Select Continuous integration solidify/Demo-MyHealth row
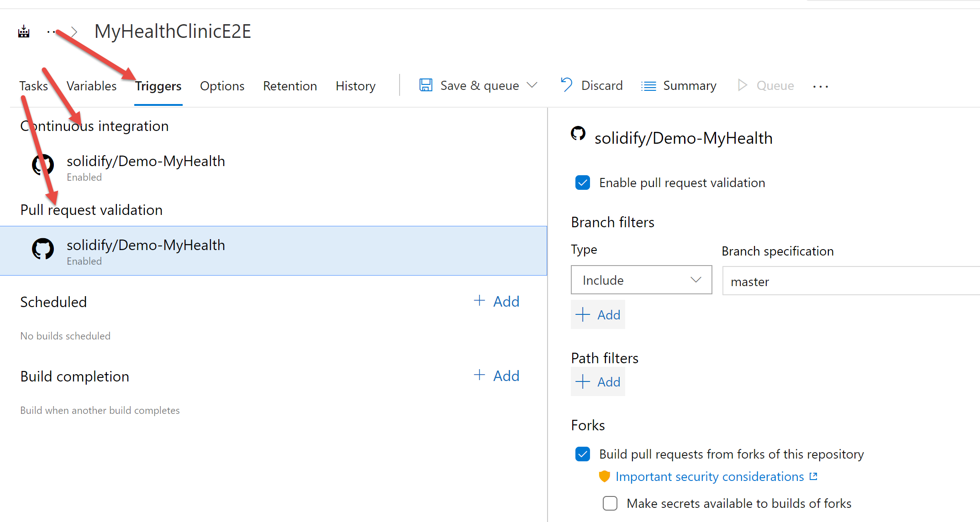Viewport: 980px width, 522px height. pos(274,167)
